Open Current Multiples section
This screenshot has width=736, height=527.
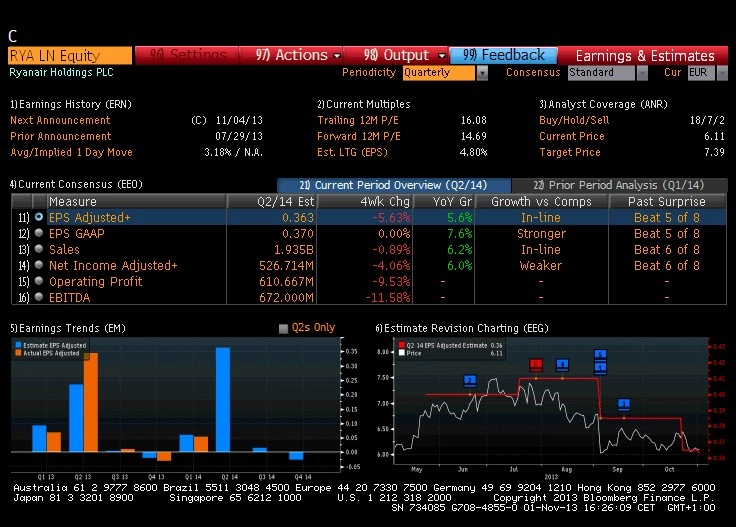click(x=364, y=104)
